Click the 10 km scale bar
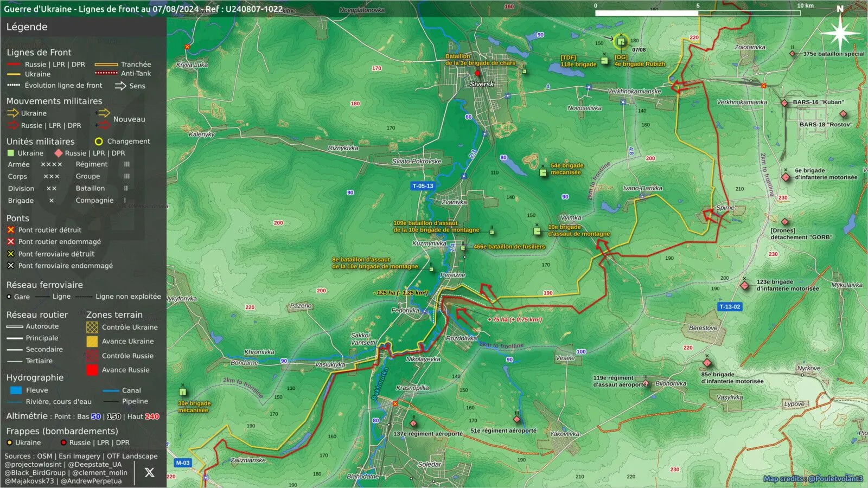This screenshot has width=868, height=488. pos(698,13)
